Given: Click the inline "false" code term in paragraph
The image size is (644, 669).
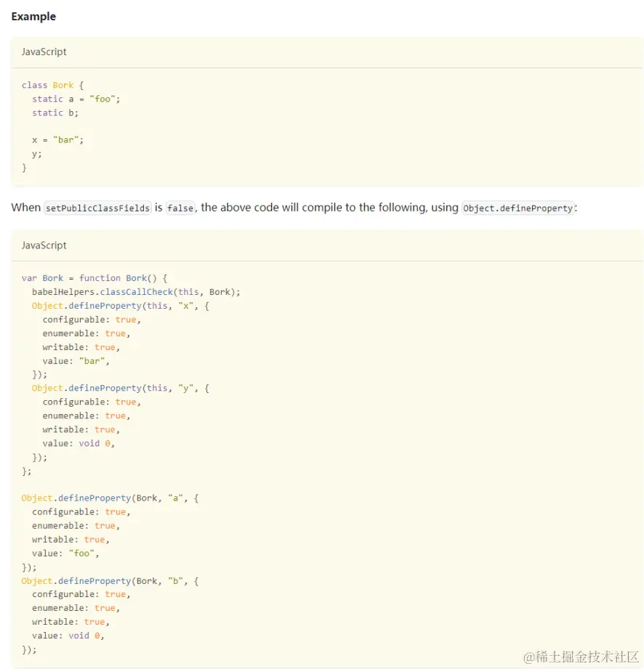Looking at the screenshot, I should tap(180, 208).
